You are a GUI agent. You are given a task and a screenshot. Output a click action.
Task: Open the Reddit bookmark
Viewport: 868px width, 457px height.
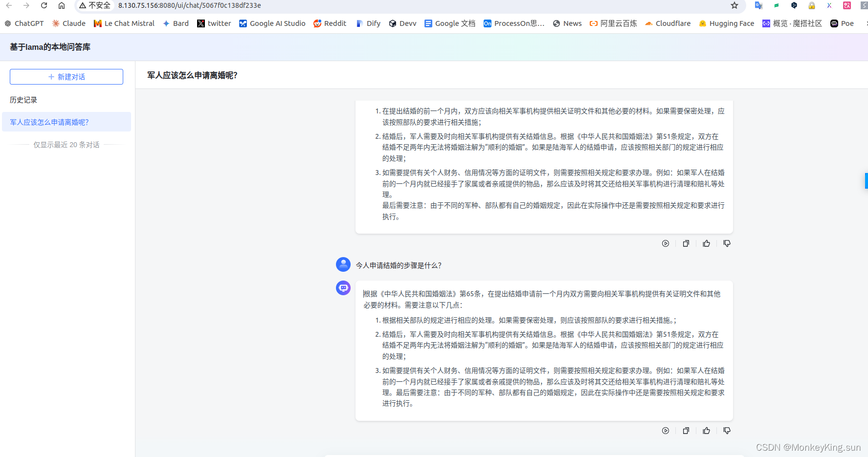click(x=330, y=23)
